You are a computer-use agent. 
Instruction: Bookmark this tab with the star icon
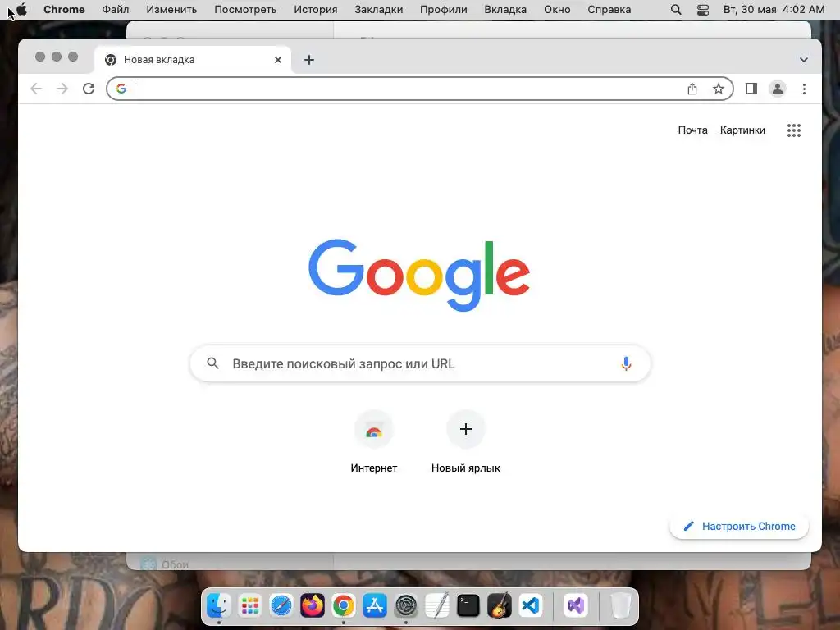[719, 89]
